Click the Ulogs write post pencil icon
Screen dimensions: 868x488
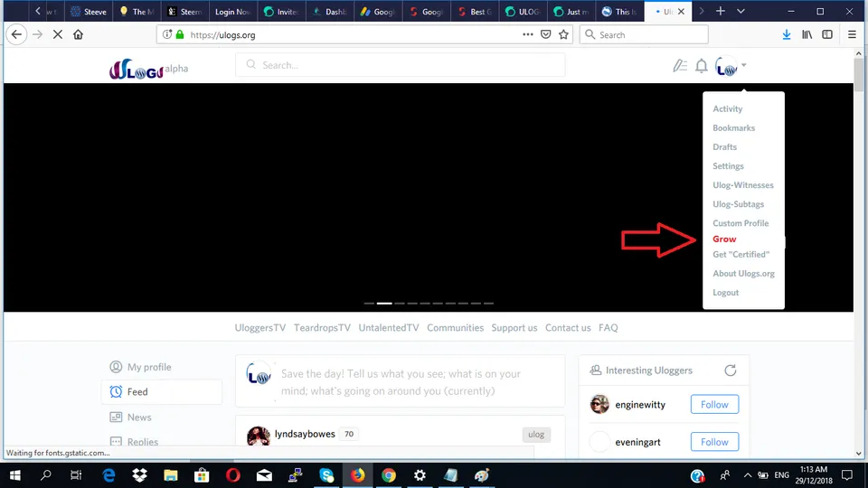pyautogui.click(x=680, y=66)
